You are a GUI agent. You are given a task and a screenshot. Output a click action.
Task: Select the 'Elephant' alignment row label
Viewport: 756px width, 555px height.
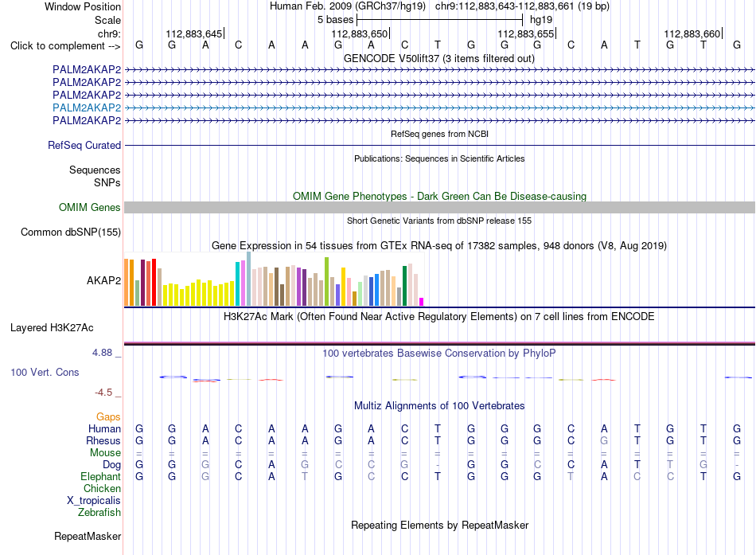pos(100,476)
